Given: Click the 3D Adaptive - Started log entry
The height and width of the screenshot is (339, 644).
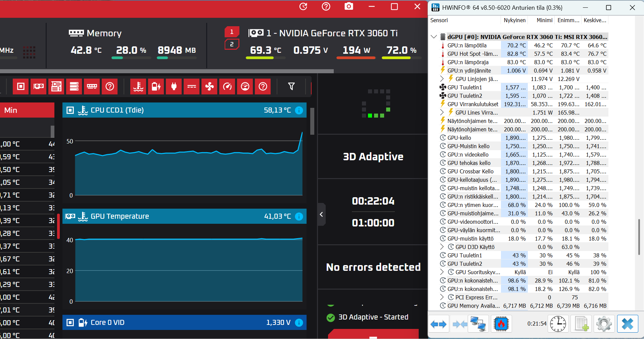Looking at the screenshot, I should tap(368, 317).
